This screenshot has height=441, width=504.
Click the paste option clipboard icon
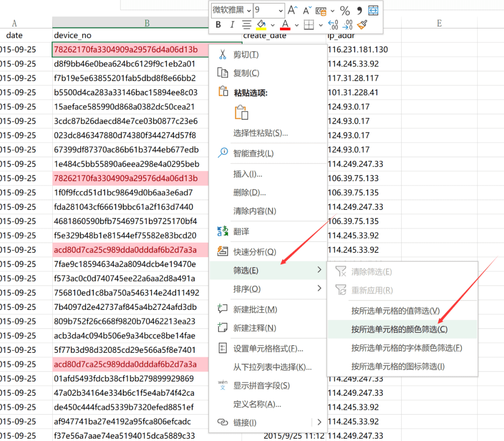(241, 112)
